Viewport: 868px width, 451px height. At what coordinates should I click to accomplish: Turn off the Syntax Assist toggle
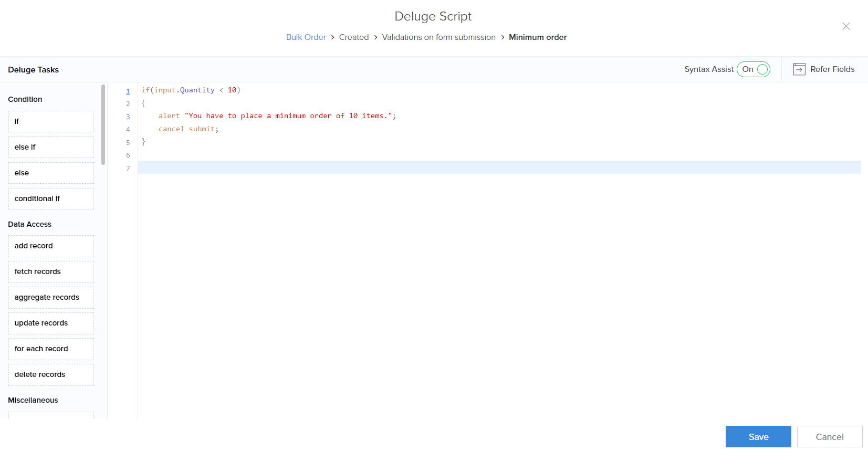tap(754, 69)
